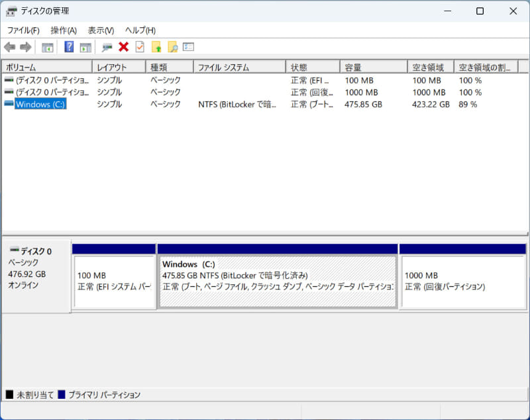
Task: Click the folder with magnifier toolbar icon
Action: click(173, 46)
